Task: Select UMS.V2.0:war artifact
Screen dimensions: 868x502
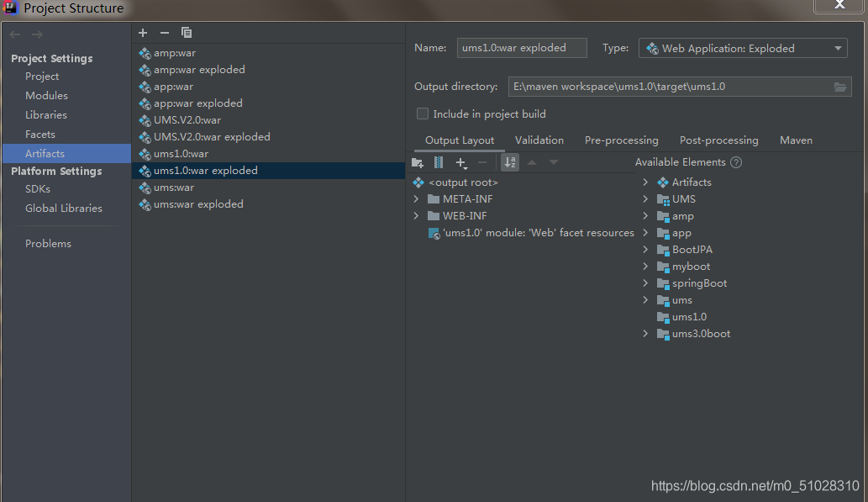Action: 268,120
